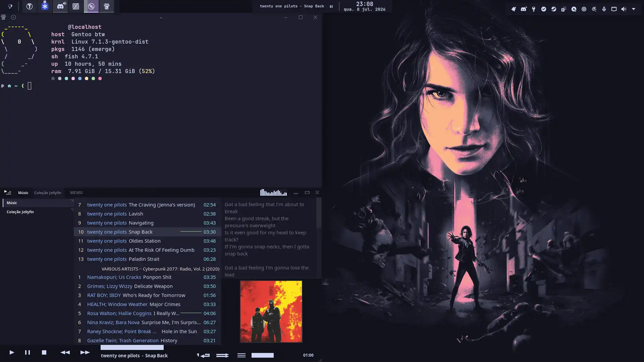Image resolution: width=644 pixels, height=362 pixels.
Task: Open the KDE Connect tray icon
Action: pos(594,9)
